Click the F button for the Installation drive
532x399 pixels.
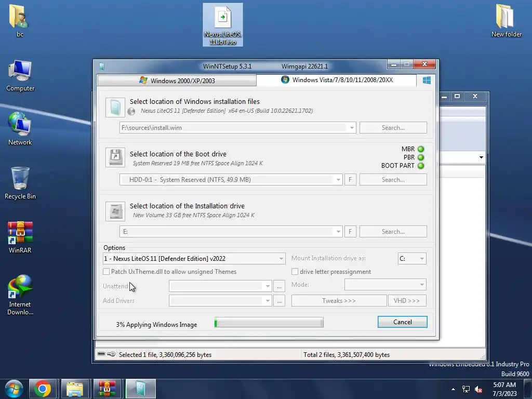coord(350,231)
